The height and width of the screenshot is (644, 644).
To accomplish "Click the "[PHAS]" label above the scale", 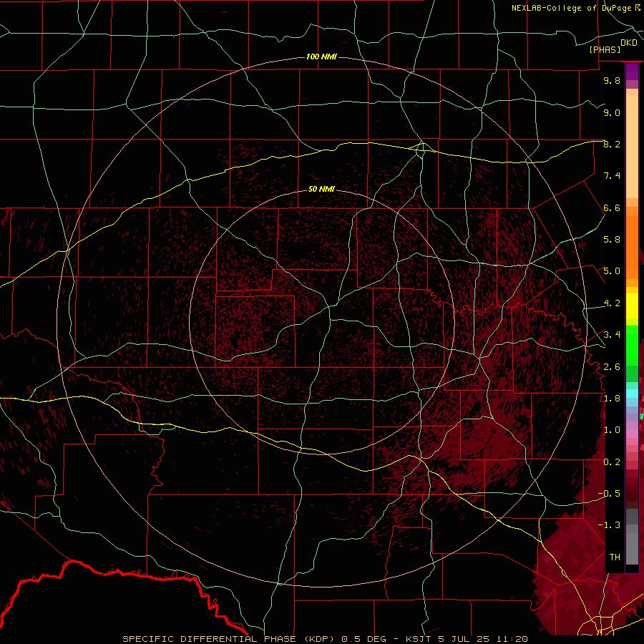I will [605, 50].
